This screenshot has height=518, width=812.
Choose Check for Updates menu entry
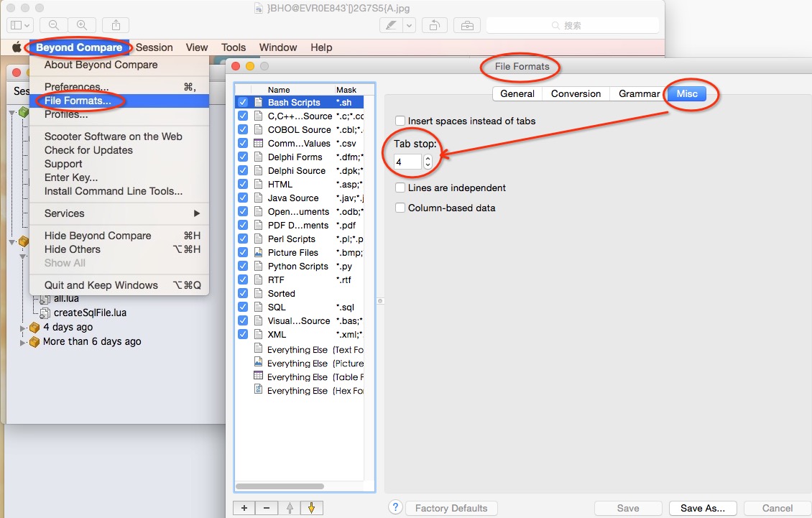[119, 150]
